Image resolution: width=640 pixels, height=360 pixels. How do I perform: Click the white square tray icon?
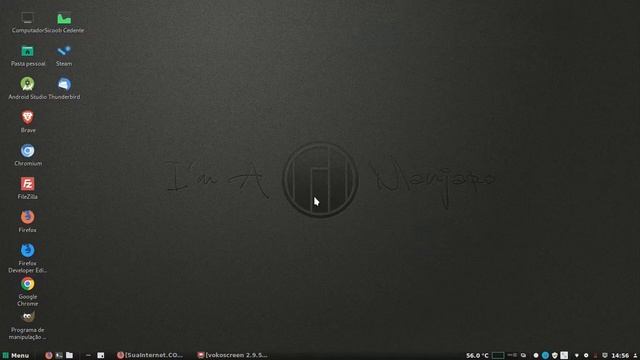click(564, 356)
